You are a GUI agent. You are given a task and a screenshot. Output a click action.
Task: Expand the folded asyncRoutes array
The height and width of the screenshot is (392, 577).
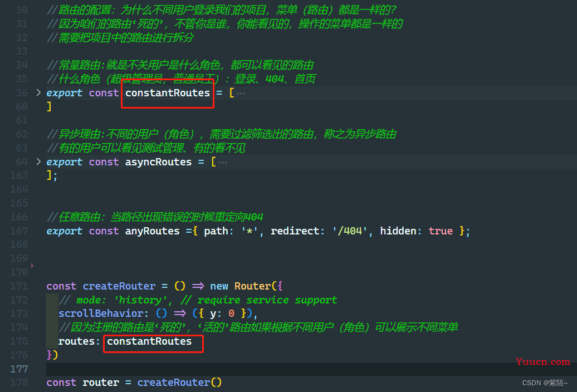coord(38,162)
